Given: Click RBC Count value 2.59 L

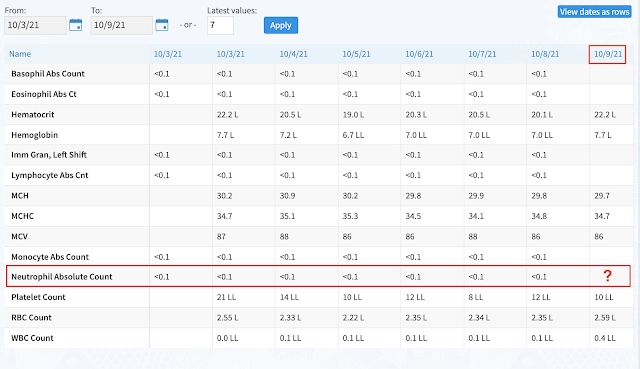Looking at the screenshot, I should pos(605,318).
